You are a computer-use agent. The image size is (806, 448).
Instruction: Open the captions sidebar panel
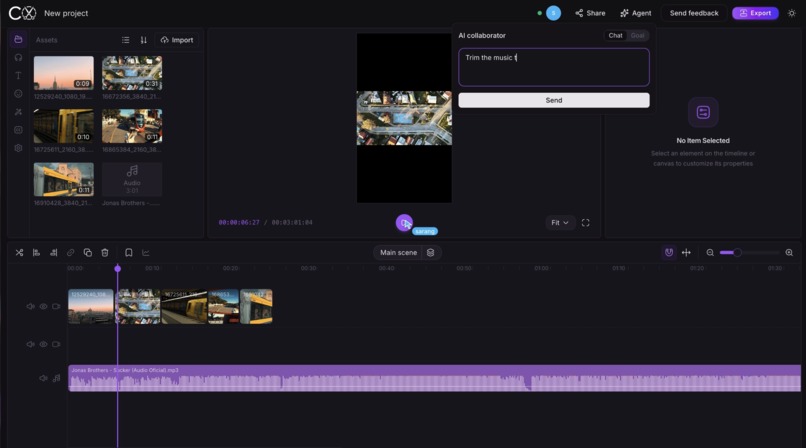click(x=19, y=130)
